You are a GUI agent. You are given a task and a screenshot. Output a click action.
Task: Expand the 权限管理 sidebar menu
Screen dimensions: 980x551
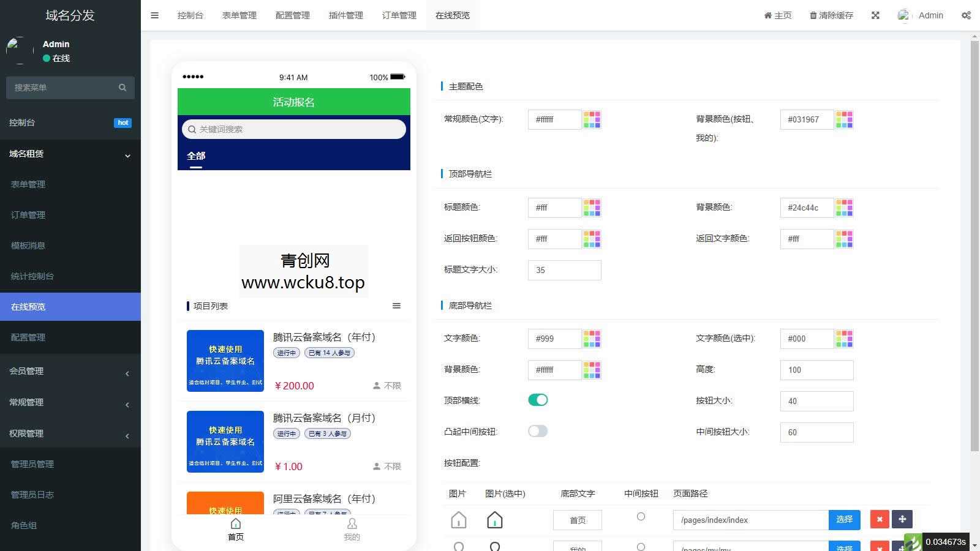70,433
